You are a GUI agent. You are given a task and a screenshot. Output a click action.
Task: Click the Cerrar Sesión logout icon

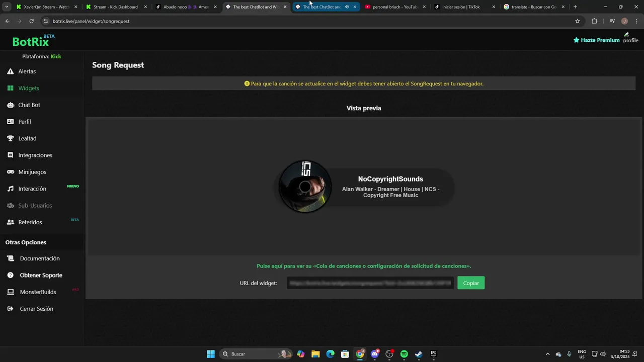click(x=11, y=309)
